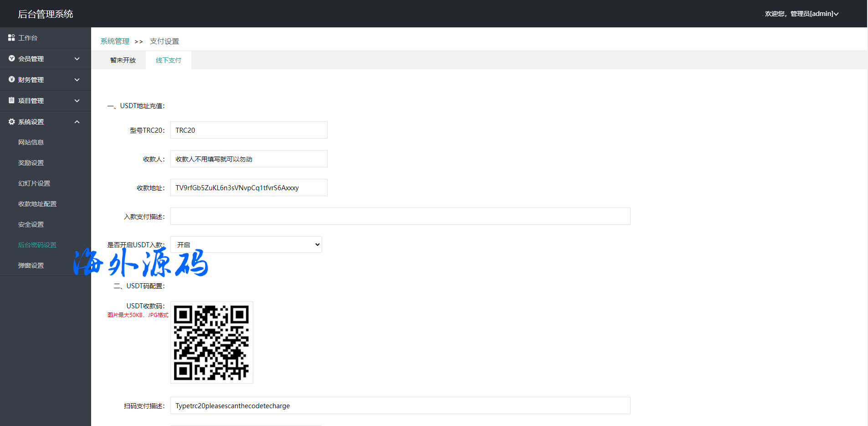Image resolution: width=868 pixels, height=426 pixels.
Task: Click the 会员管理 sidebar icon
Action: [11, 59]
